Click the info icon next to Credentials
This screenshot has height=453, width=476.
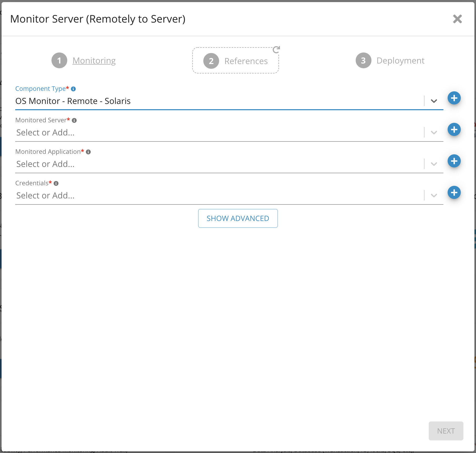tap(56, 183)
